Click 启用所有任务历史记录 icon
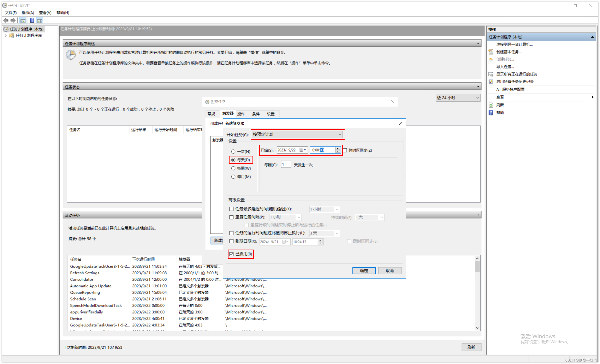This screenshot has width=600, height=364. [491, 82]
